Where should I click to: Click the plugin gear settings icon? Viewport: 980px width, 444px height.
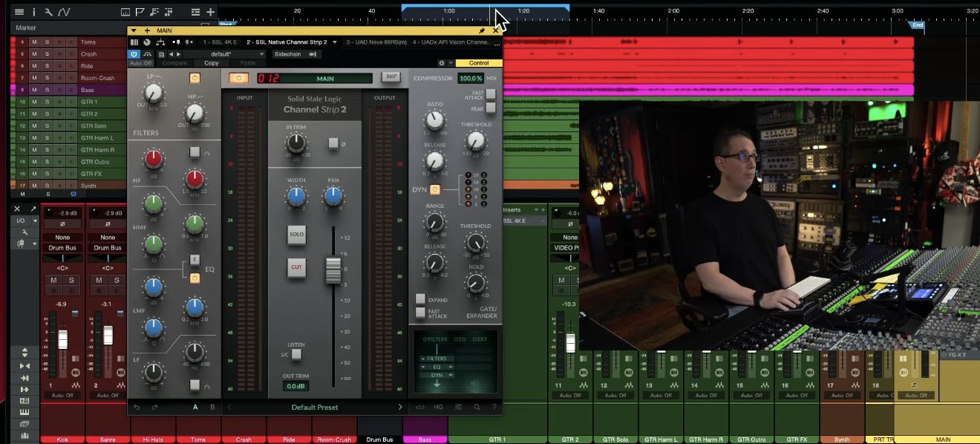click(442, 63)
